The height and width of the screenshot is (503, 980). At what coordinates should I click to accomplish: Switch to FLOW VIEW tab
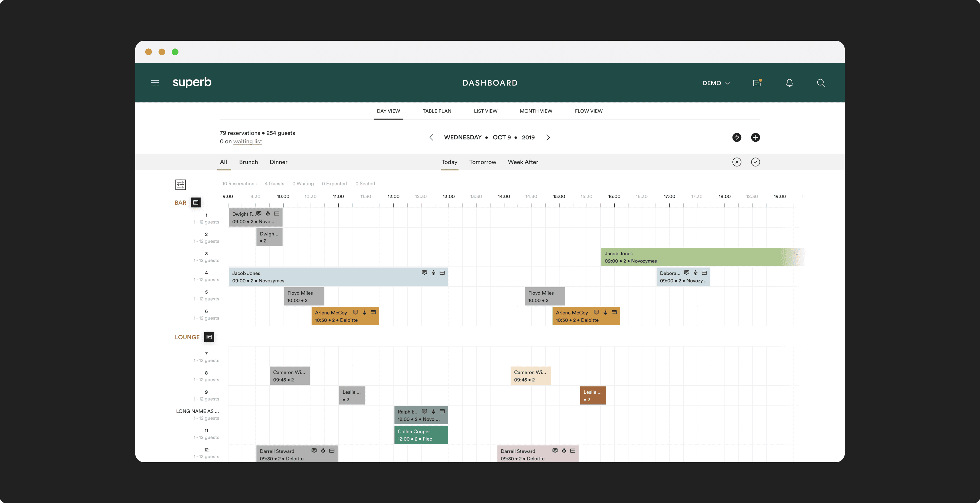[x=588, y=111]
